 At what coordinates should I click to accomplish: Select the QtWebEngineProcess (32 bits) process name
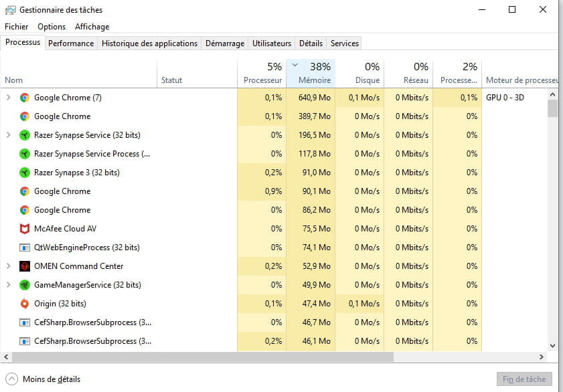pyautogui.click(x=86, y=248)
